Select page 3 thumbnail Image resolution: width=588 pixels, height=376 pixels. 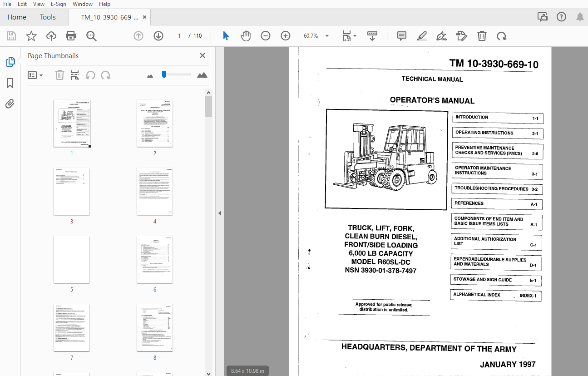pos(72,192)
